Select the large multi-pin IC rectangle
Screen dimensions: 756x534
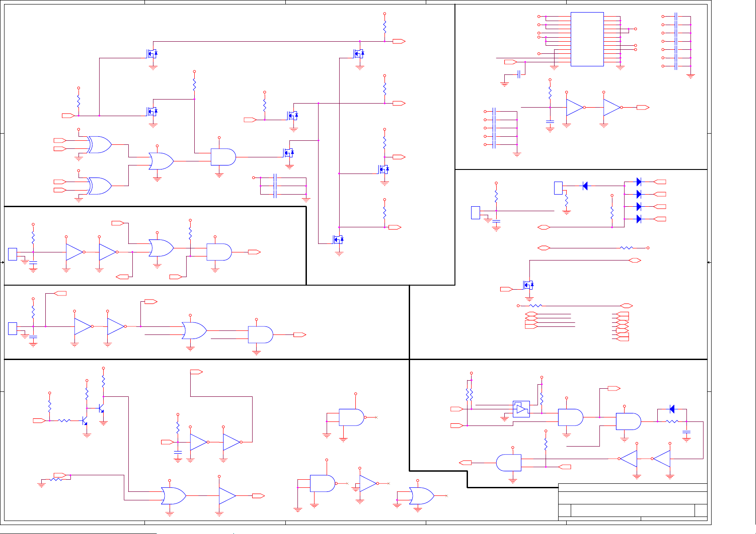(x=587, y=39)
